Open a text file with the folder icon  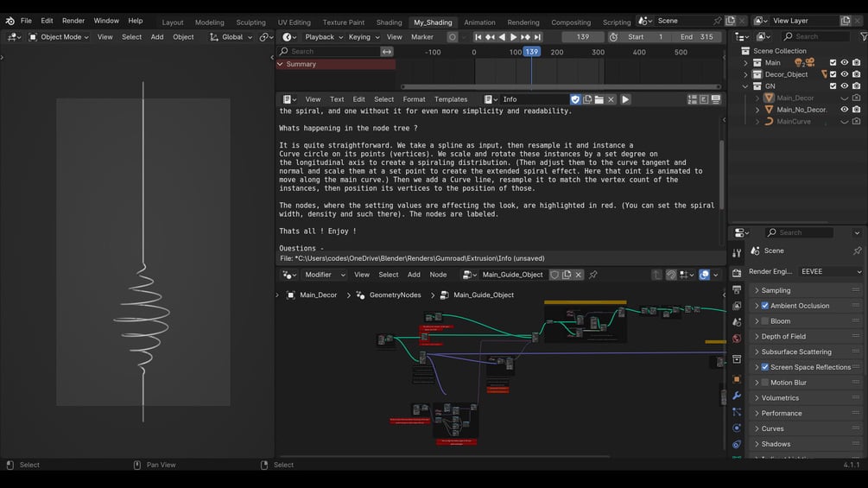click(x=599, y=99)
